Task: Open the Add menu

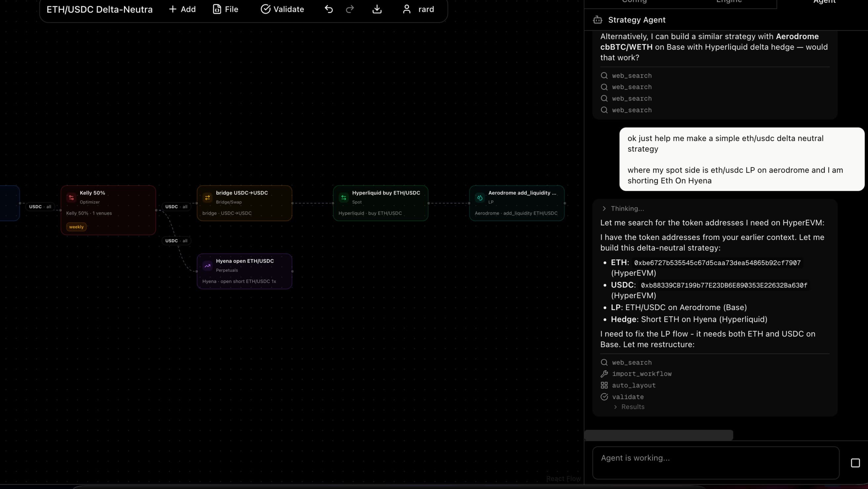Action: coord(182,10)
